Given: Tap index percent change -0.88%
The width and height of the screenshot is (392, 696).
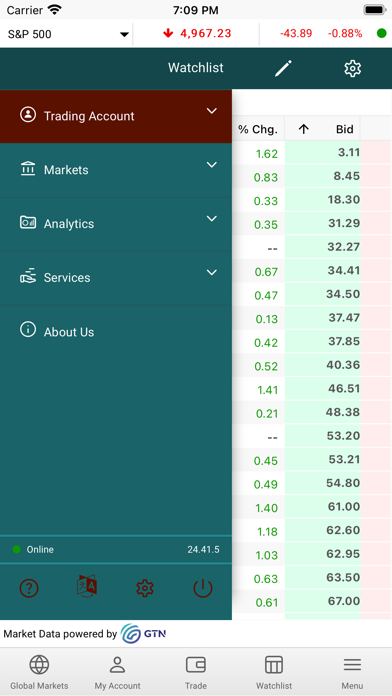Looking at the screenshot, I should pyautogui.click(x=345, y=33).
